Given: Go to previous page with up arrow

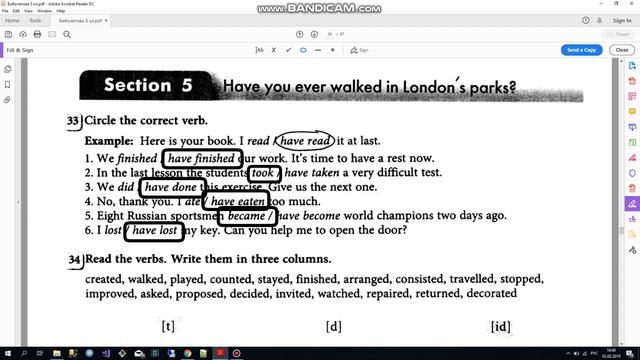Looking at the screenshot, I should click(x=300, y=35).
